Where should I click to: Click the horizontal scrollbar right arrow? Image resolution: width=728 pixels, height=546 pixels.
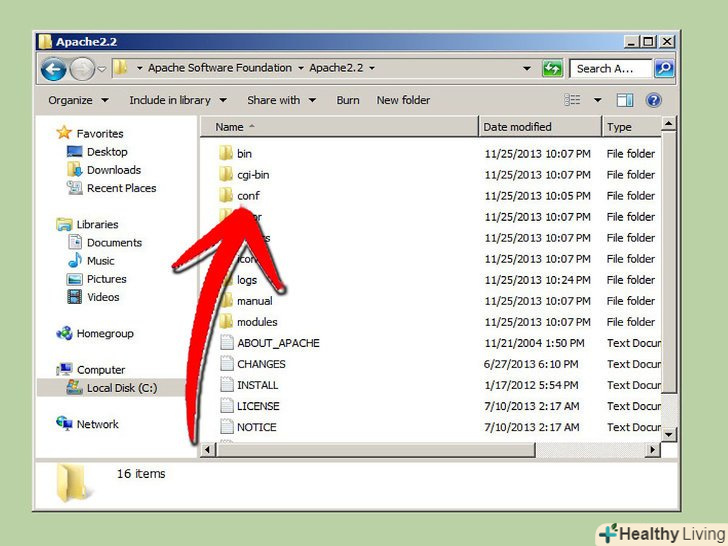coord(652,450)
